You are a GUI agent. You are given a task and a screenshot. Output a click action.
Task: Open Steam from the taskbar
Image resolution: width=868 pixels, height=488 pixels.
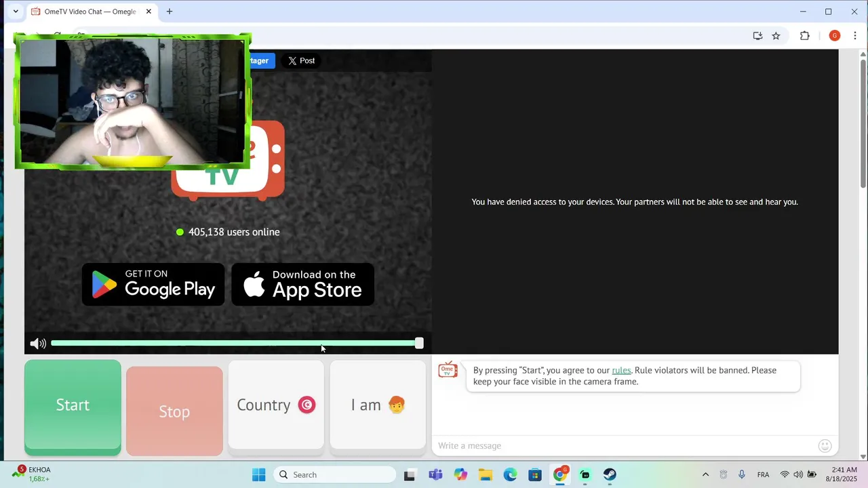[x=610, y=474]
